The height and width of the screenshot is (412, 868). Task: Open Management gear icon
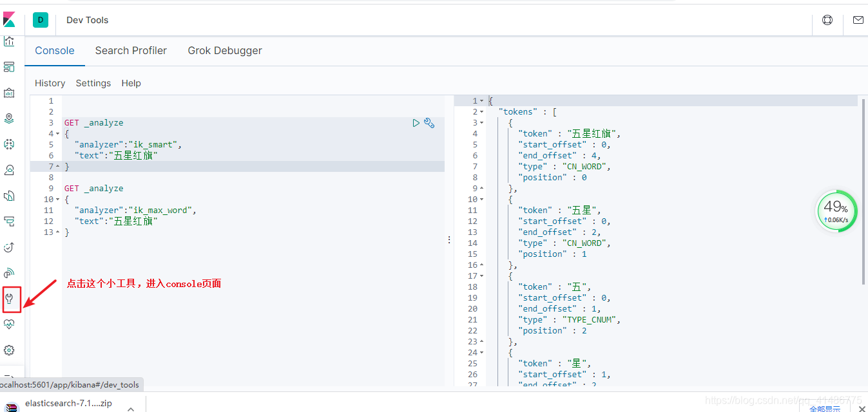click(x=9, y=350)
